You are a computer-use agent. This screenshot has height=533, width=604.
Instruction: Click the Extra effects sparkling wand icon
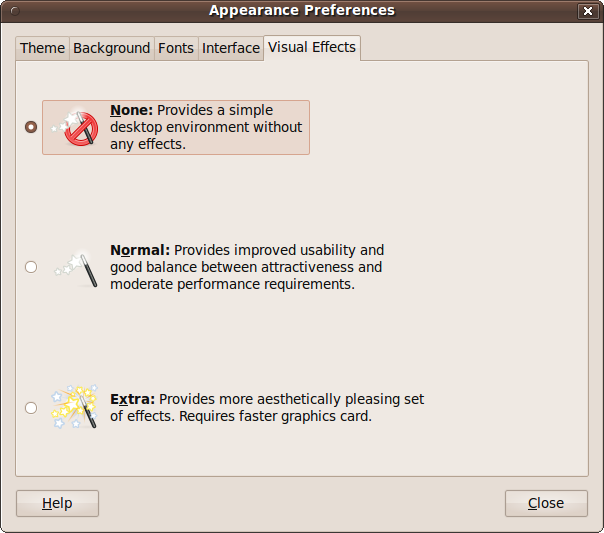pyautogui.click(x=75, y=407)
